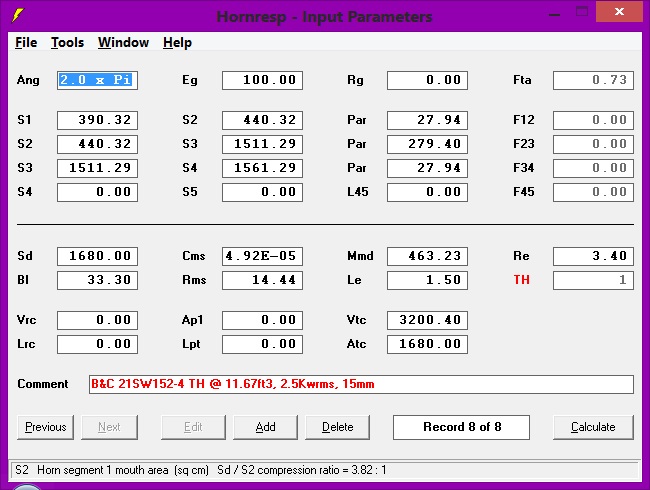Close the Hornresp window
The width and height of the screenshot is (650, 490).
[x=619, y=12]
